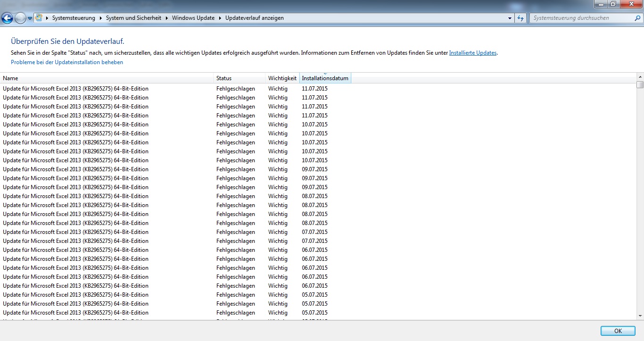Expand the arrow after Windows Update breadcrumb
The width and height of the screenshot is (644, 341).
tap(220, 18)
